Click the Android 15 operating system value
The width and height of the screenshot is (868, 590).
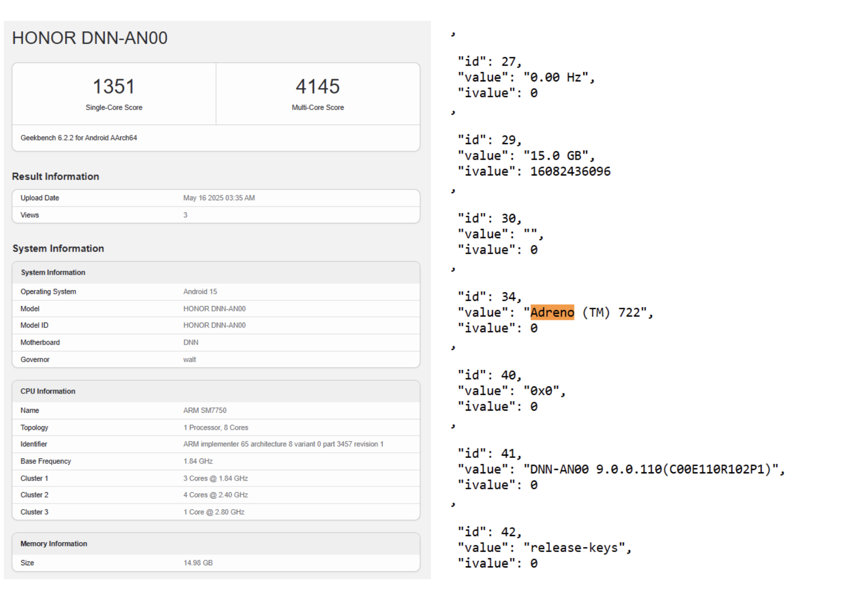(x=200, y=292)
